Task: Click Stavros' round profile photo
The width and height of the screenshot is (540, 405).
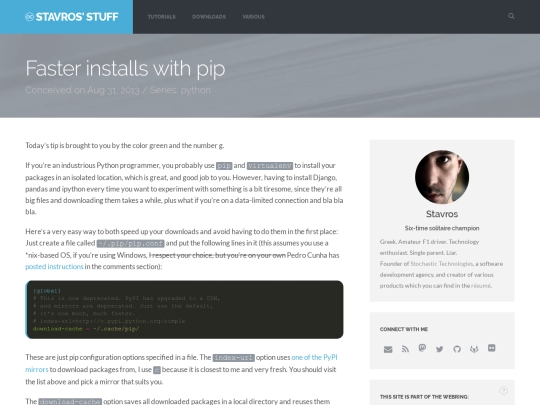Action: (x=442, y=177)
